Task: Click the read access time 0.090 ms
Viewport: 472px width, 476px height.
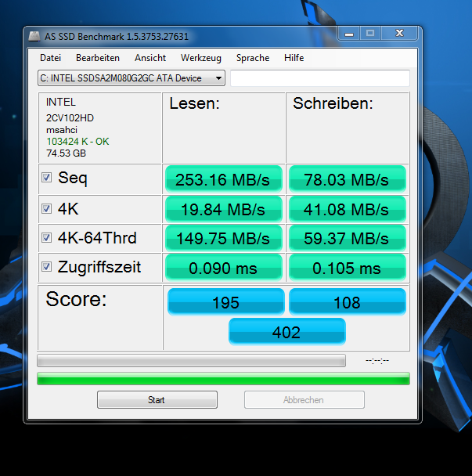Action: pos(224,268)
